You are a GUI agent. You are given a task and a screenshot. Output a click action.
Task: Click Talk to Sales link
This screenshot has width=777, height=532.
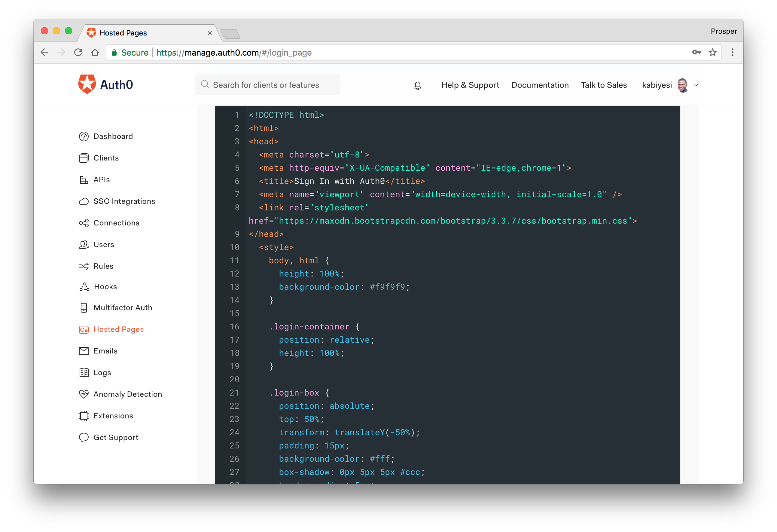point(603,85)
